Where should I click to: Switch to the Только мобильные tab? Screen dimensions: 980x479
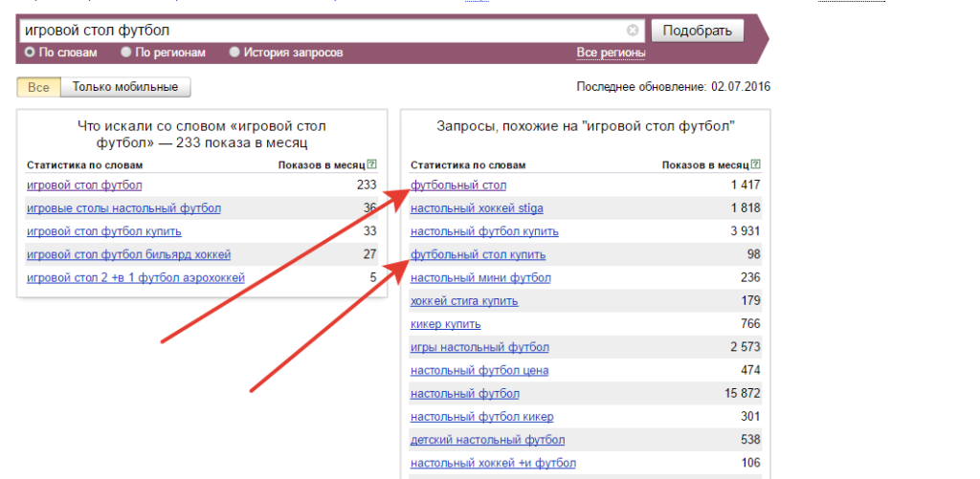click(125, 87)
